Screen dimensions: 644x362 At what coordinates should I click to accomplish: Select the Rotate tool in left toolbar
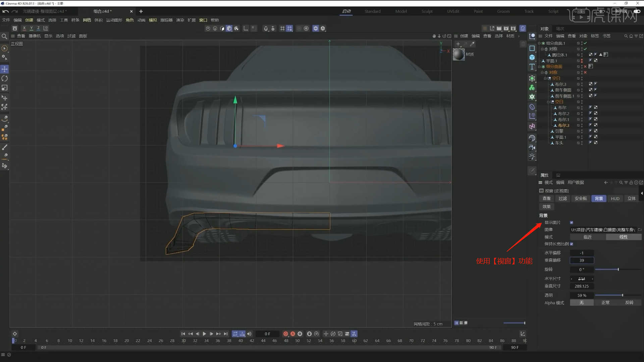[x=5, y=78]
